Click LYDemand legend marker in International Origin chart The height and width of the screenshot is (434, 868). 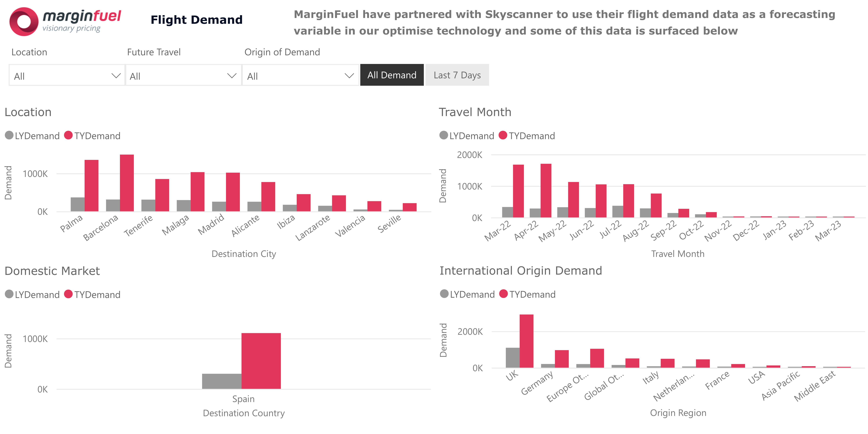coord(444,294)
